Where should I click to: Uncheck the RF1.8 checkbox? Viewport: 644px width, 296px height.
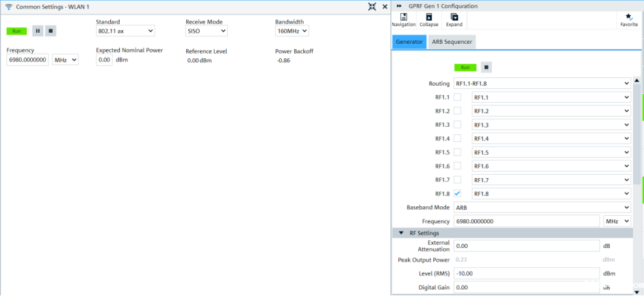pyautogui.click(x=457, y=193)
